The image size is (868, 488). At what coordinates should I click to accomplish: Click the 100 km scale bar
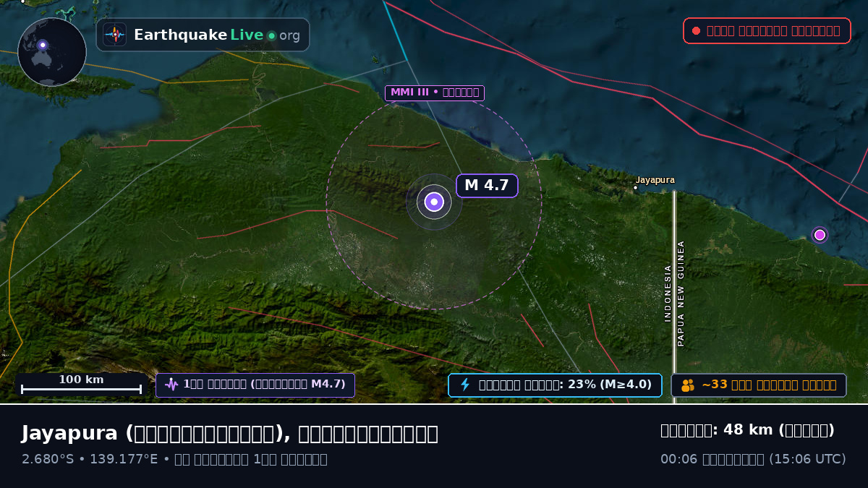pos(81,385)
